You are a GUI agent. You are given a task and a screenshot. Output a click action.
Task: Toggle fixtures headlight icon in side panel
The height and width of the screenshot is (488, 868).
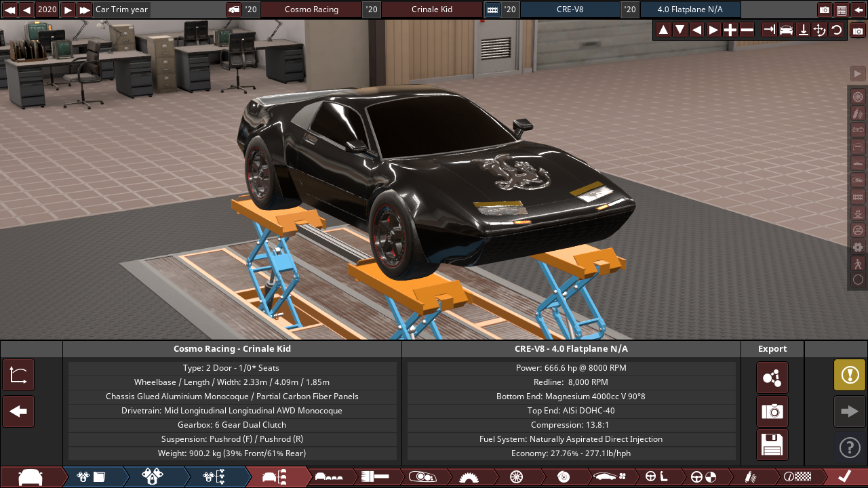858,180
